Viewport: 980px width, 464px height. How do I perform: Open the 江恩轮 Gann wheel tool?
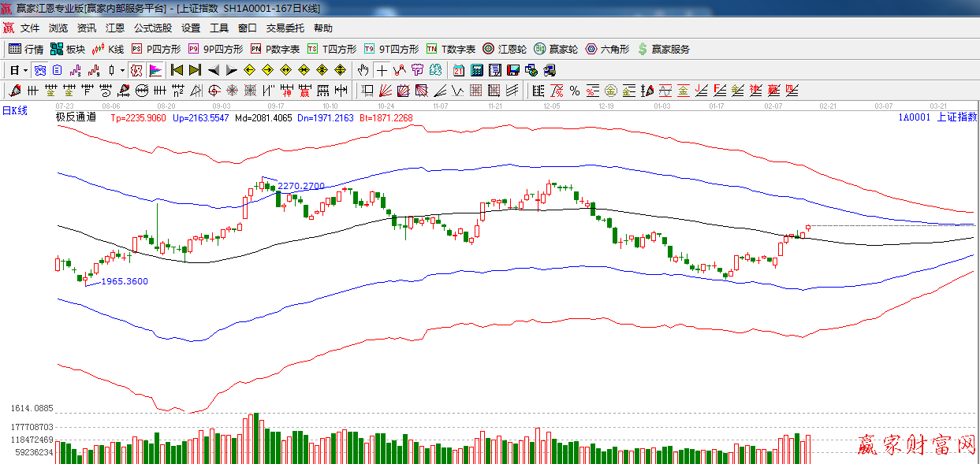pyautogui.click(x=505, y=49)
